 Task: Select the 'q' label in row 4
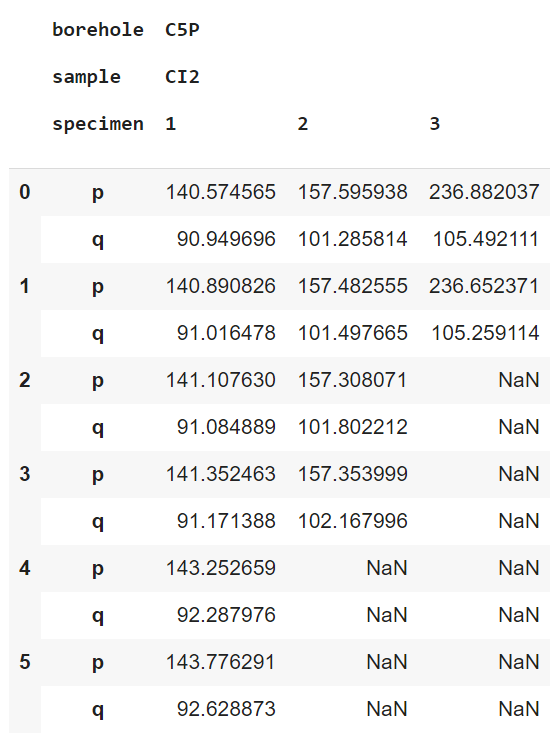98,617
